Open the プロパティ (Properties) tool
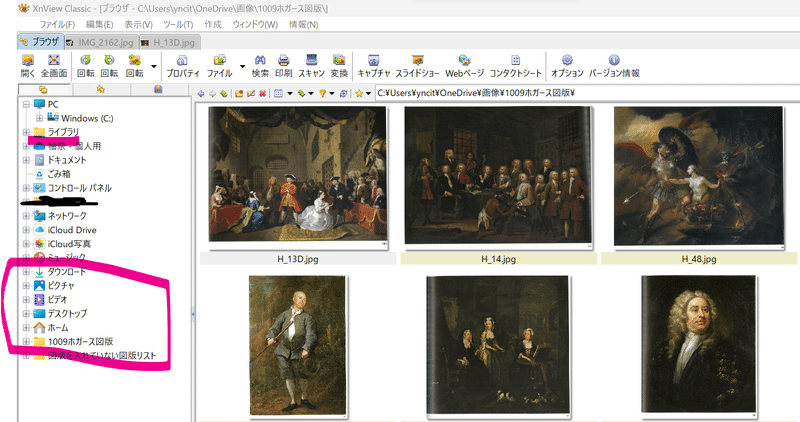 [x=183, y=66]
